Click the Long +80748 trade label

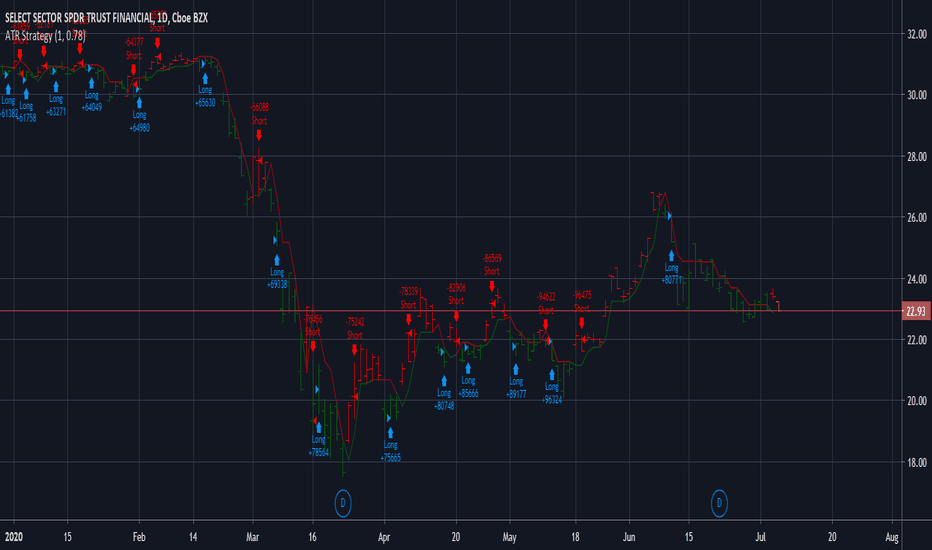click(x=444, y=400)
